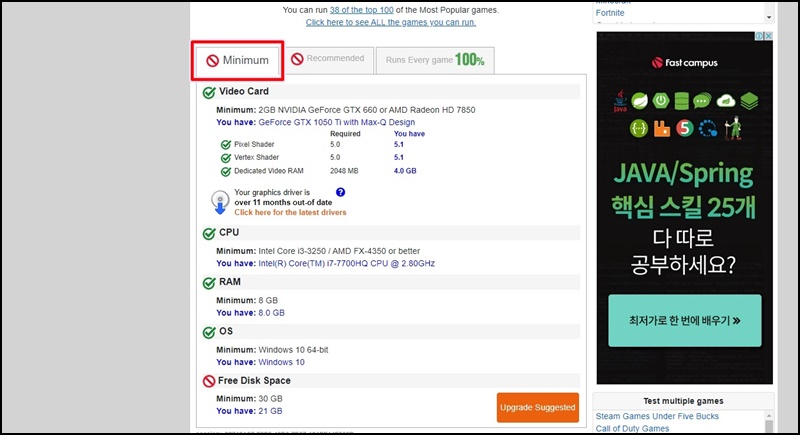The image size is (800, 435).
Task: Click the down arrow of the game list scrollbar
Action: [769, 17]
